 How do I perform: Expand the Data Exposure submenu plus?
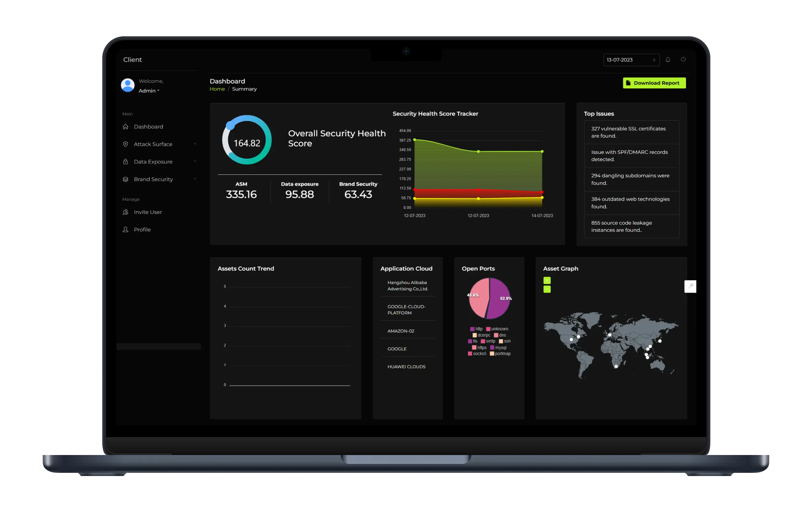(x=195, y=161)
